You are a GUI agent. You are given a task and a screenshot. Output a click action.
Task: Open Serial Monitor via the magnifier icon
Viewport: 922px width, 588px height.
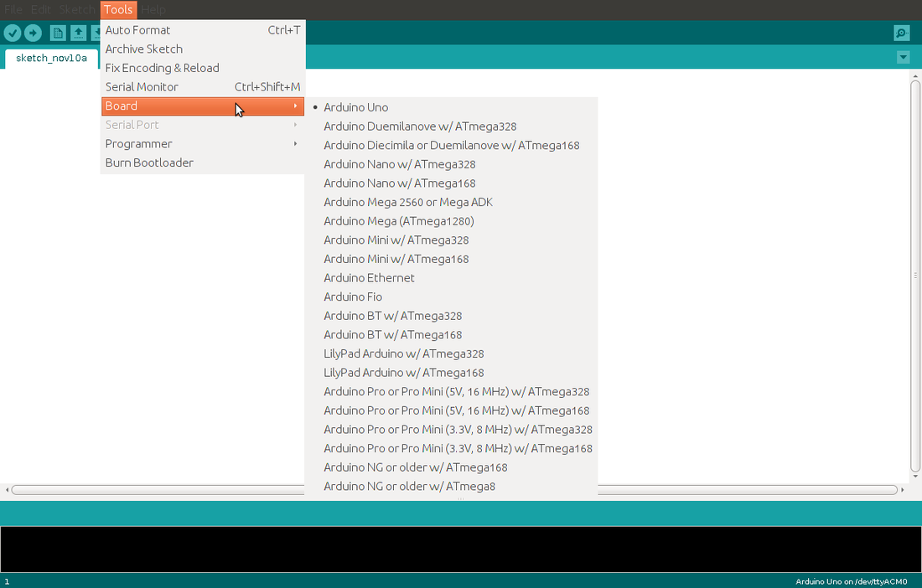coord(901,33)
